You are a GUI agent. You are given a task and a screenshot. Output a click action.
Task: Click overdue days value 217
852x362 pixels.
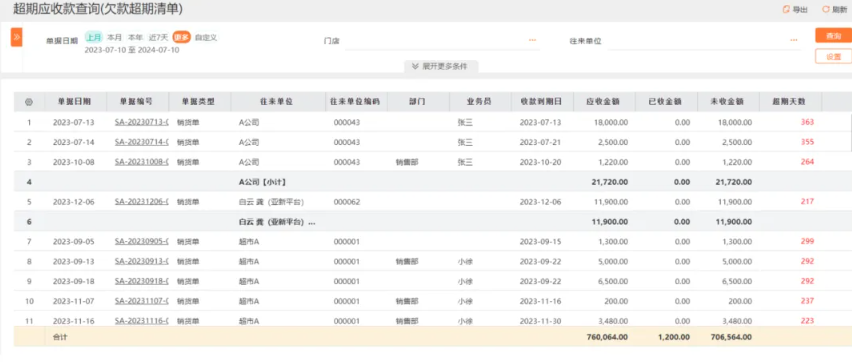click(807, 202)
